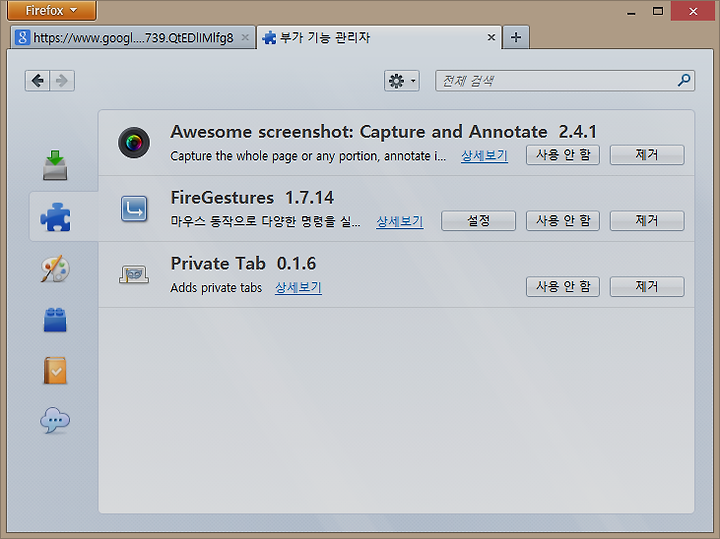Focus the 전체 검색 search field

click(565, 81)
